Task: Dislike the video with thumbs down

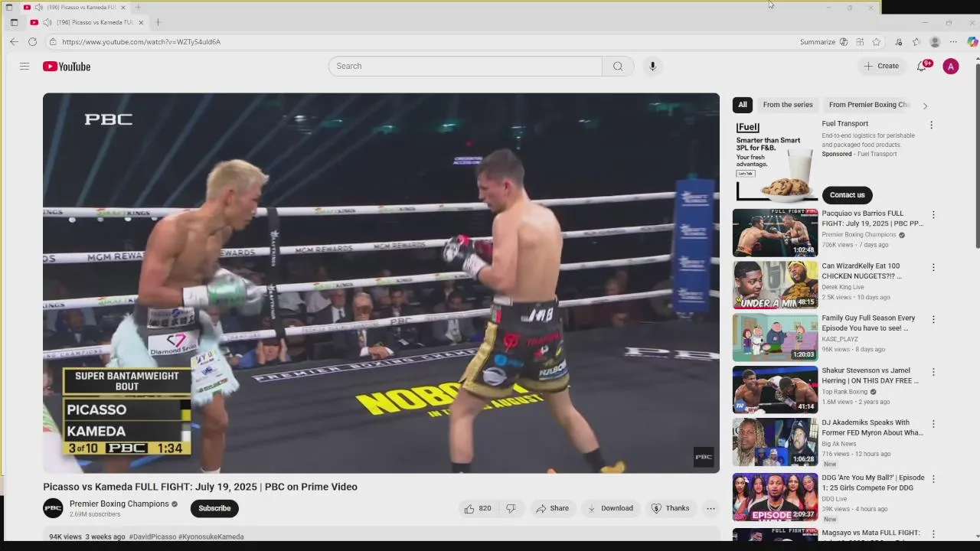Action: 511,508
